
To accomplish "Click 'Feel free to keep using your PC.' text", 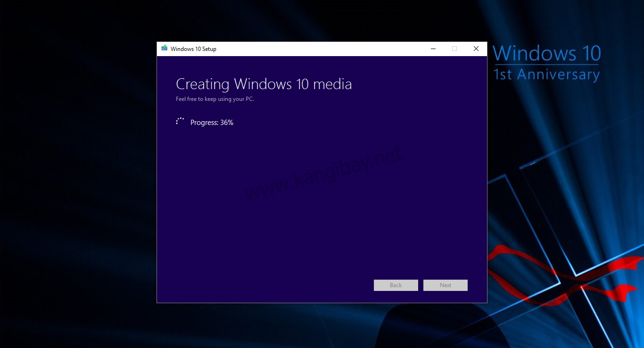I will [x=215, y=99].
